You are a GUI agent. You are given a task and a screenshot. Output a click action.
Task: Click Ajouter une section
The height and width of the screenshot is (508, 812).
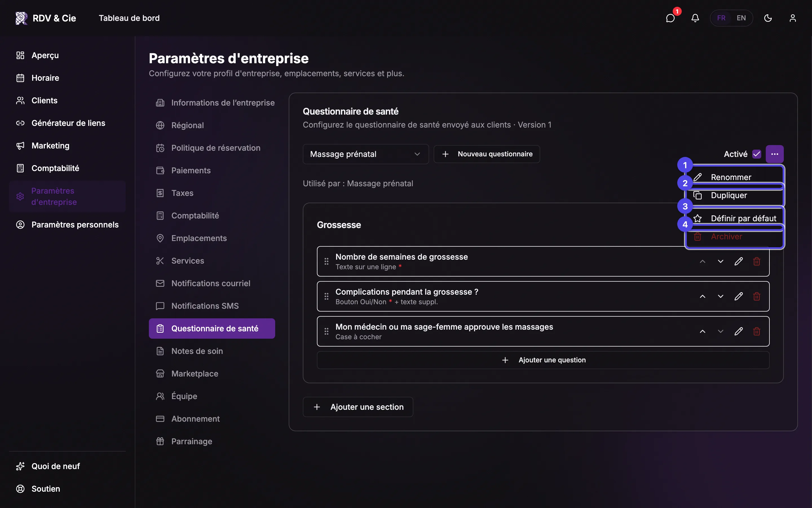358,407
